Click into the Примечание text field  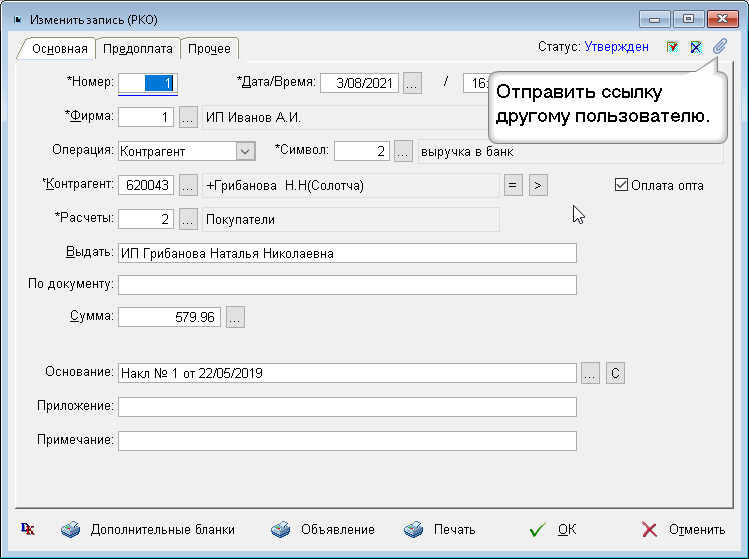[347, 441]
